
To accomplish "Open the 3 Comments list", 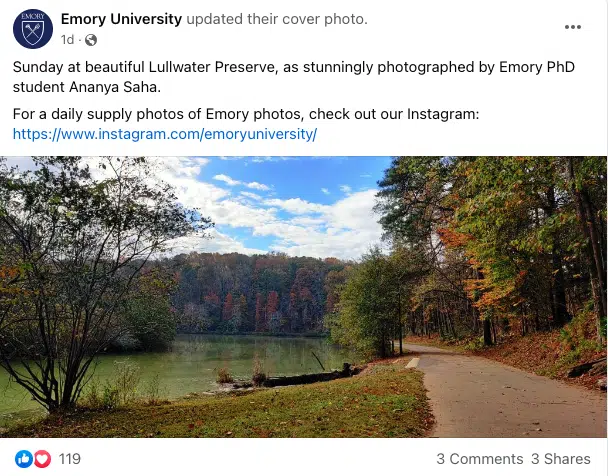I will 479,459.
